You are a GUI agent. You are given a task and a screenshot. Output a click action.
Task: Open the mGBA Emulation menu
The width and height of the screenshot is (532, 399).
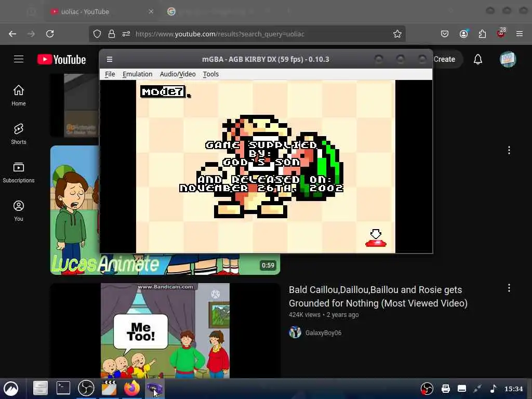click(x=137, y=74)
